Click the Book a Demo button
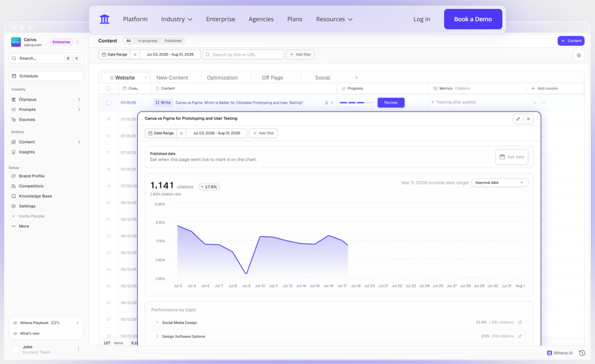 pos(473,19)
